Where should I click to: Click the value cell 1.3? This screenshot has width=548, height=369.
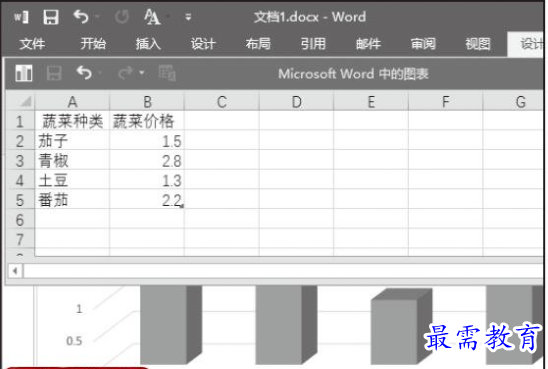[x=147, y=180]
